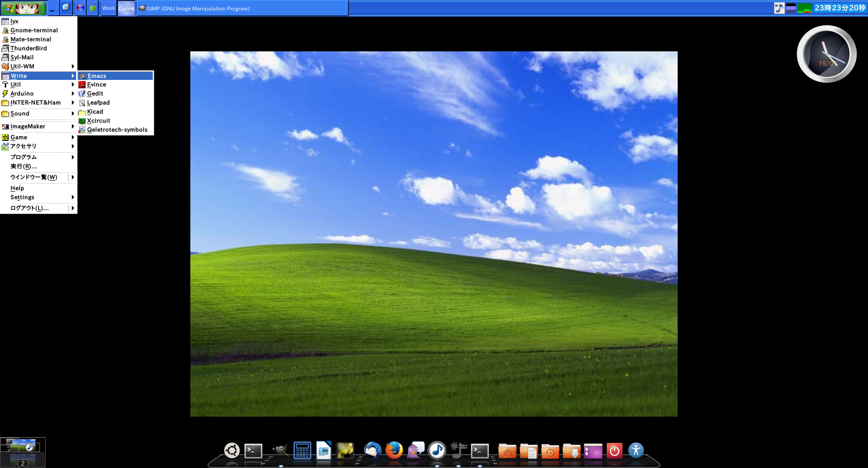
Task: Click the Ubuntu logo in the dock
Action: click(x=232, y=450)
